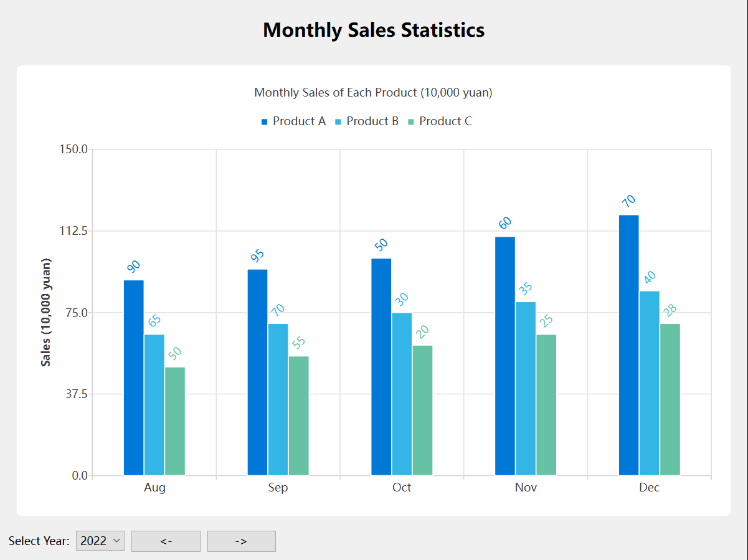Image resolution: width=748 pixels, height=560 pixels.
Task: Click the Sales y-axis title
Action: pos(46,313)
